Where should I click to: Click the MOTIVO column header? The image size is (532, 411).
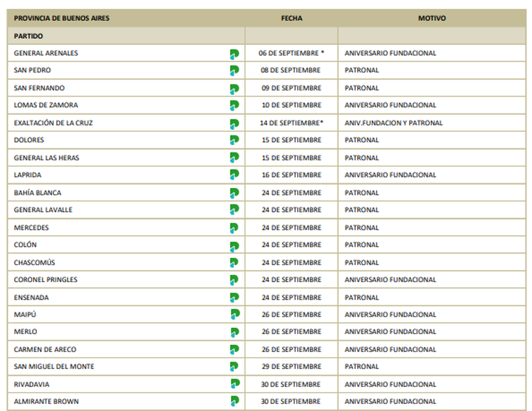(x=431, y=18)
